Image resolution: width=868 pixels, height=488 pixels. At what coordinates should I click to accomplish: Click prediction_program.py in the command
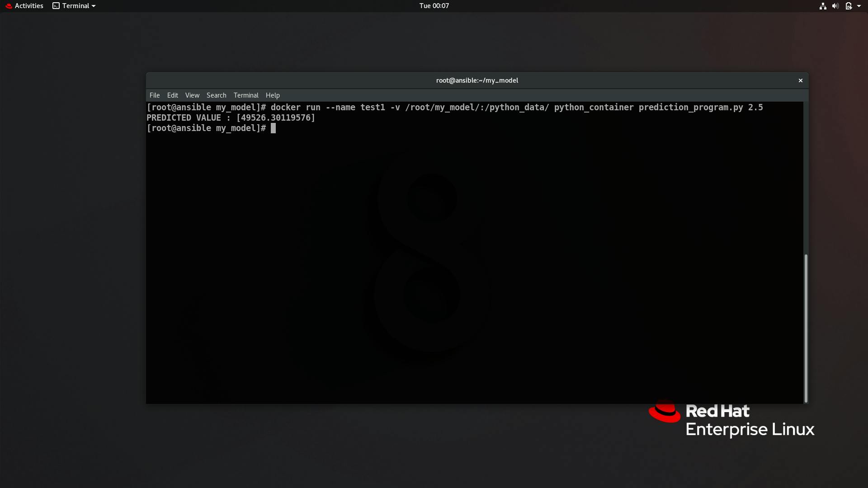click(x=691, y=108)
